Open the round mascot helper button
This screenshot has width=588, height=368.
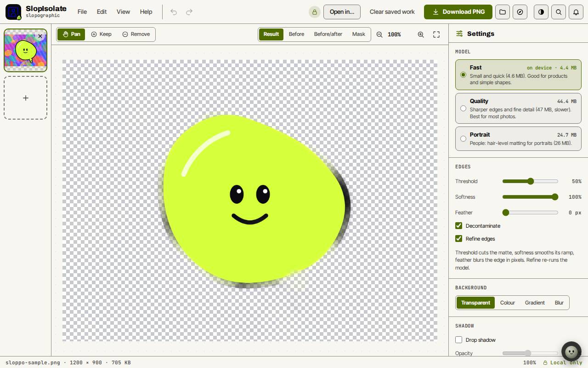click(x=571, y=352)
